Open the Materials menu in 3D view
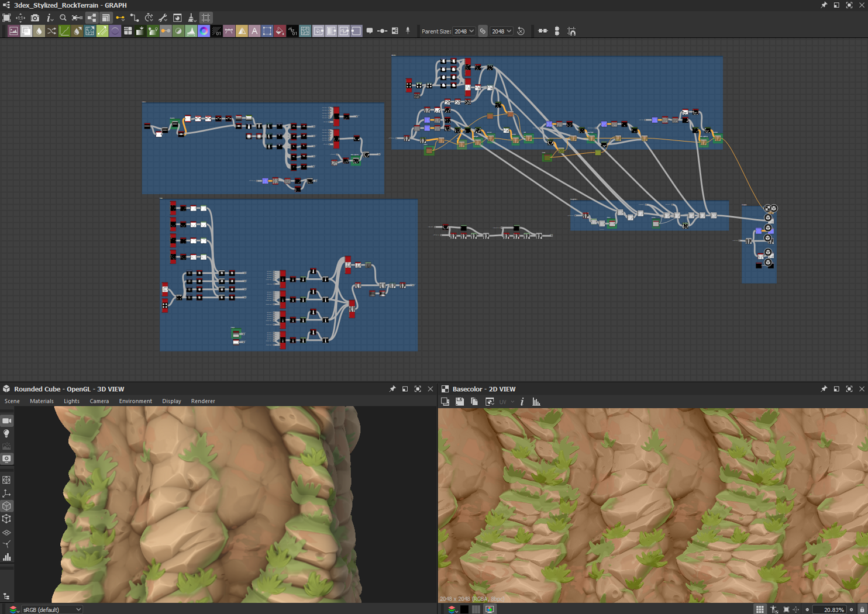 (x=42, y=401)
